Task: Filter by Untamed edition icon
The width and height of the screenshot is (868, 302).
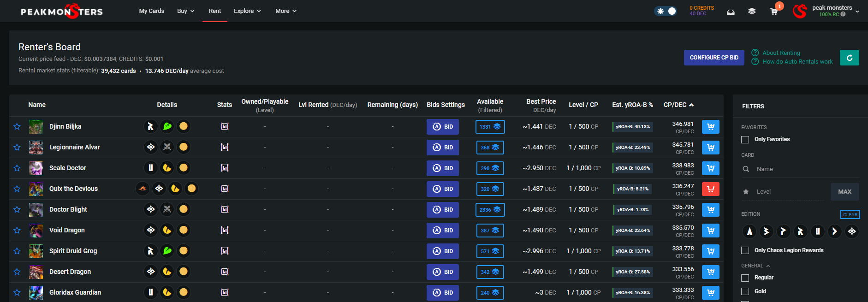Action: (818, 231)
